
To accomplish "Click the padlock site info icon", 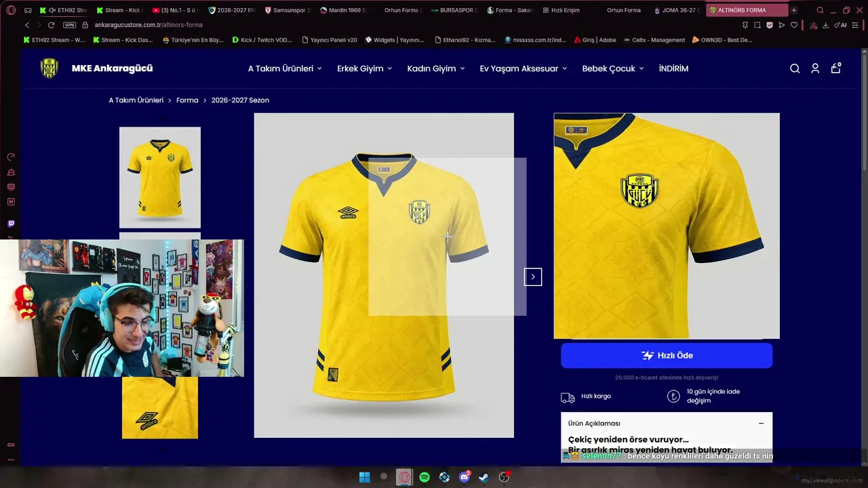I will point(85,25).
